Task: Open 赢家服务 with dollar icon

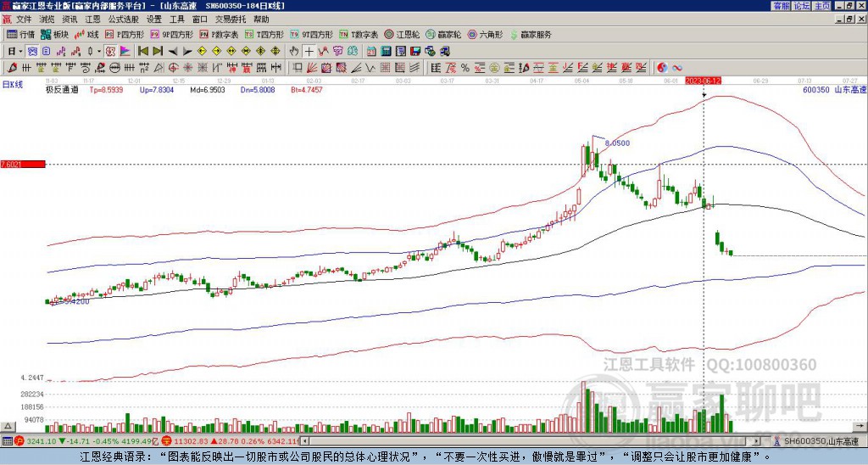Action: coord(531,34)
